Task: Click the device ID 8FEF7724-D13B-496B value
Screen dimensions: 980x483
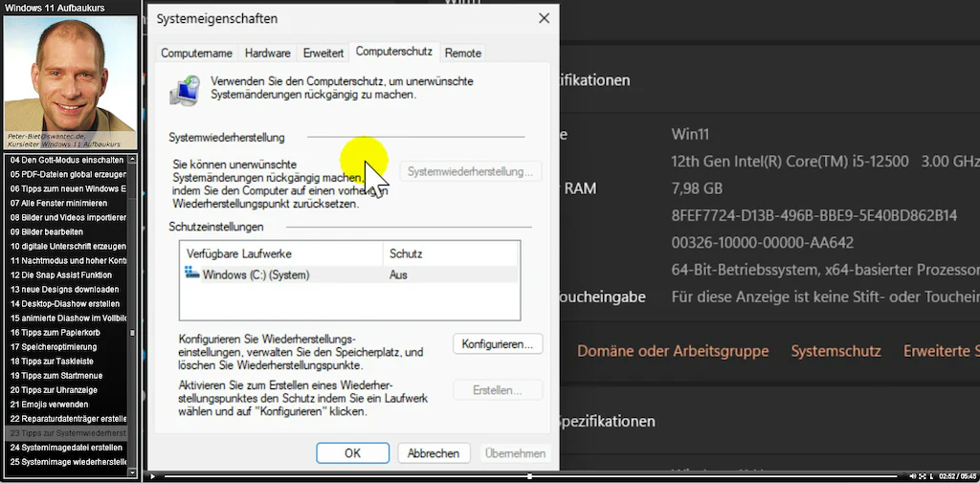Action: (x=814, y=215)
